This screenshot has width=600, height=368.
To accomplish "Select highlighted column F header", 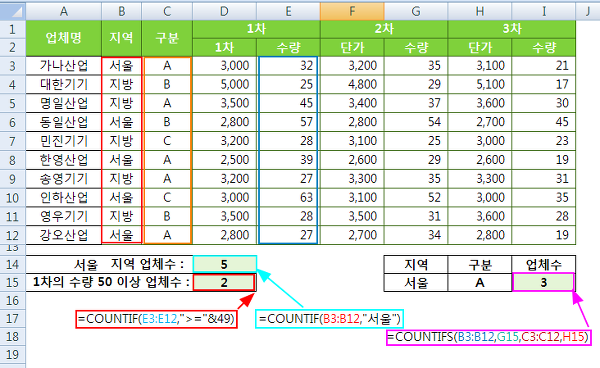I will [352, 11].
